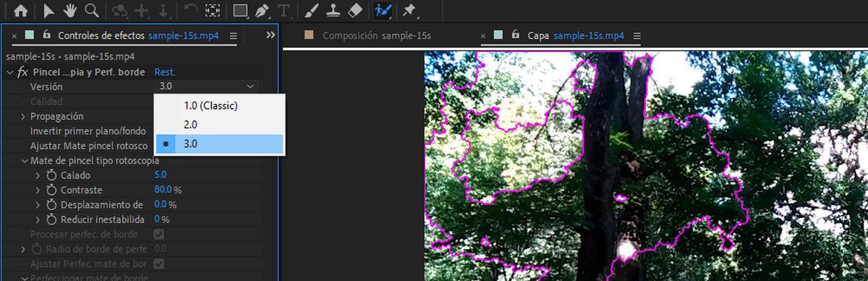Image resolution: width=868 pixels, height=281 pixels.
Task: Toggle Calado stopwatch keyframing
Action: coord(51,175)
